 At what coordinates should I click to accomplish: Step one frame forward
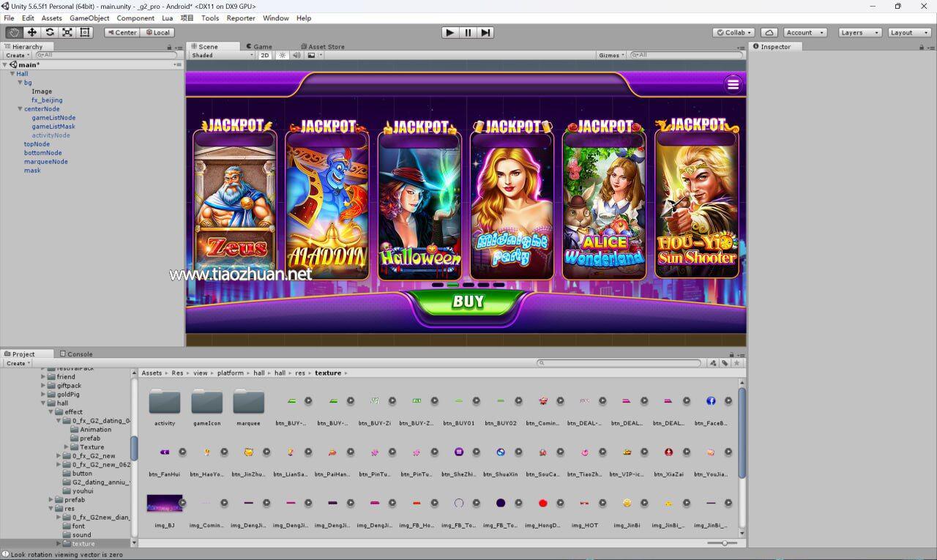tap(485, 32)
